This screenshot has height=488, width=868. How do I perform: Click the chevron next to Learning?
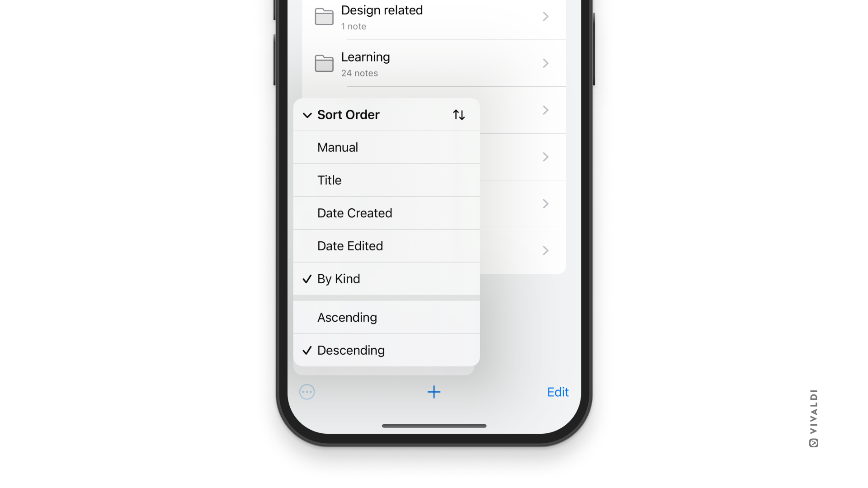tap(545, 63)
